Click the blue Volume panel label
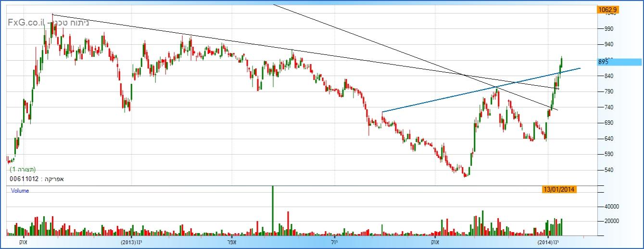Screen dimensions: 644x249 [20, 191]
